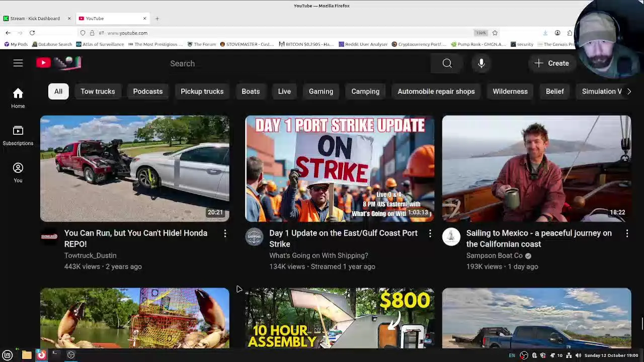Open 'You Can Run, but You Can't Hide' title

(136, 238)
